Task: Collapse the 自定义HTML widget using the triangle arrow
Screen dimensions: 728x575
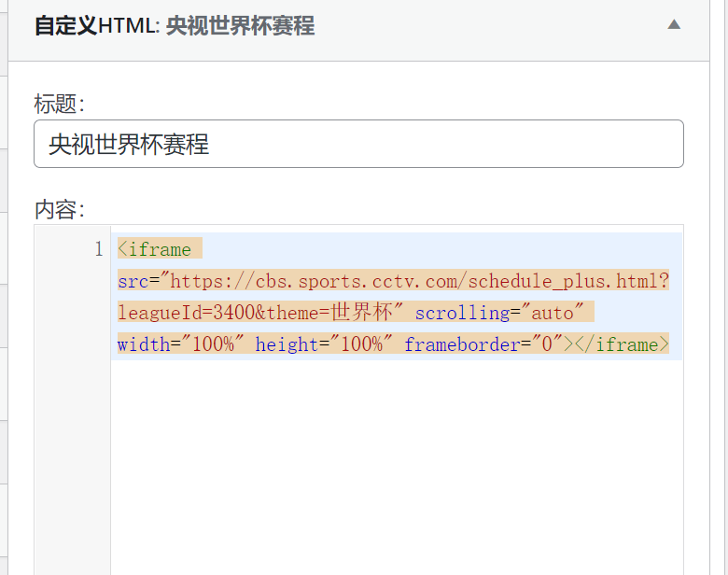Action: click(x=674, y=24)
